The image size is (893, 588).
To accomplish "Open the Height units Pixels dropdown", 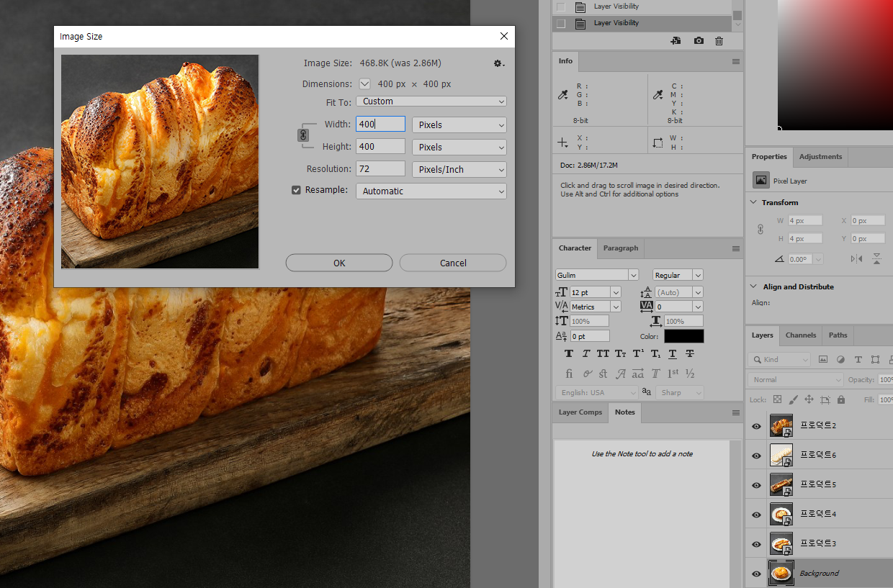I will 459,147.
